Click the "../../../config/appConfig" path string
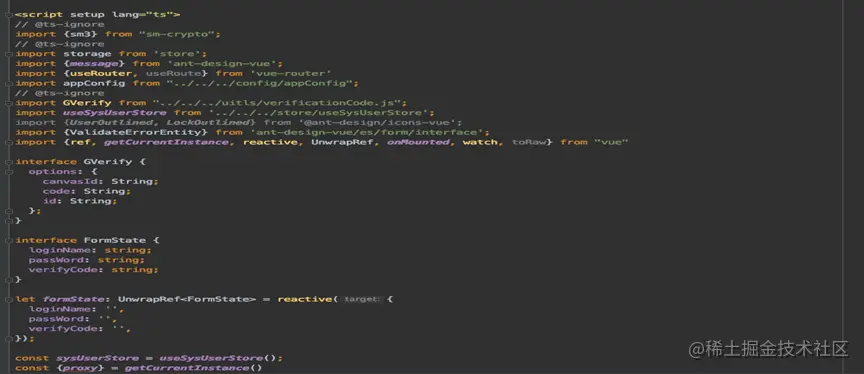 261,83
